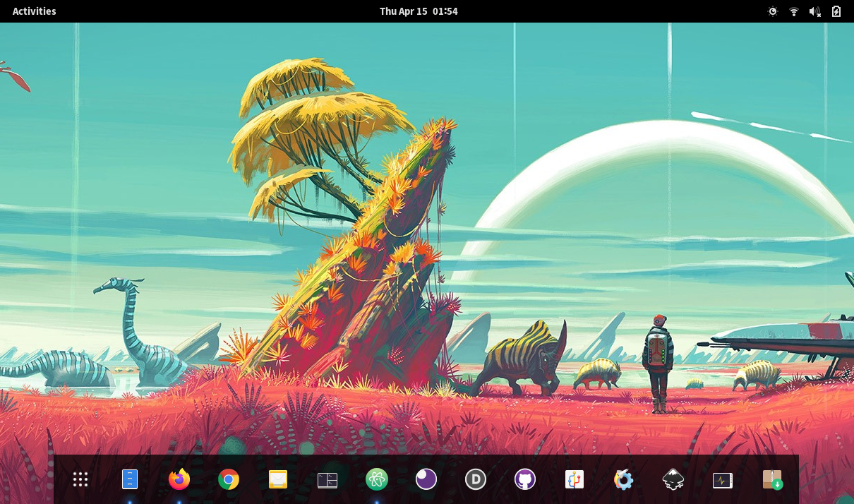
Task: Open the calendar from Thu Apr 15 clock
Action: 419,11
